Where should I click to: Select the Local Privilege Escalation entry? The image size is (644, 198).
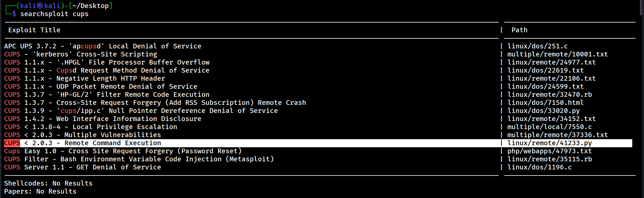[91, 127]
